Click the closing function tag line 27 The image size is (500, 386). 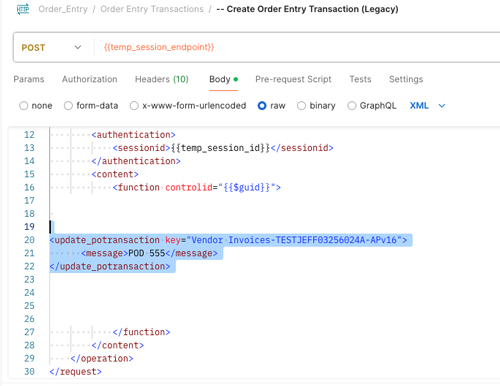[x=141, y=332]
